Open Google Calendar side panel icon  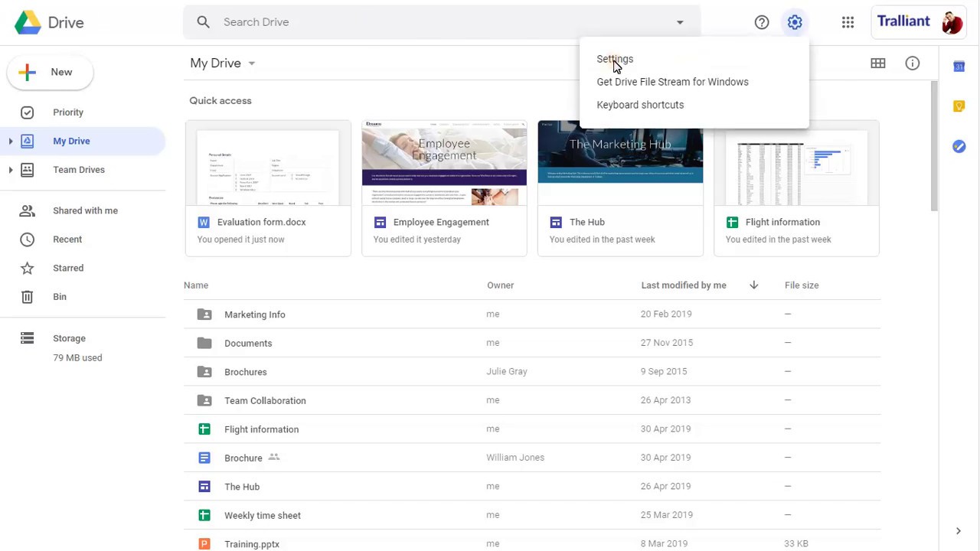pos(959,67)
